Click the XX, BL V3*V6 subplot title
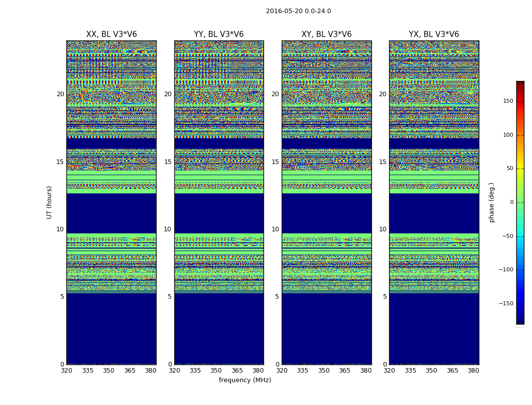Screen dimensions: 532x405 pyautogui.click(x=111, y=34)
